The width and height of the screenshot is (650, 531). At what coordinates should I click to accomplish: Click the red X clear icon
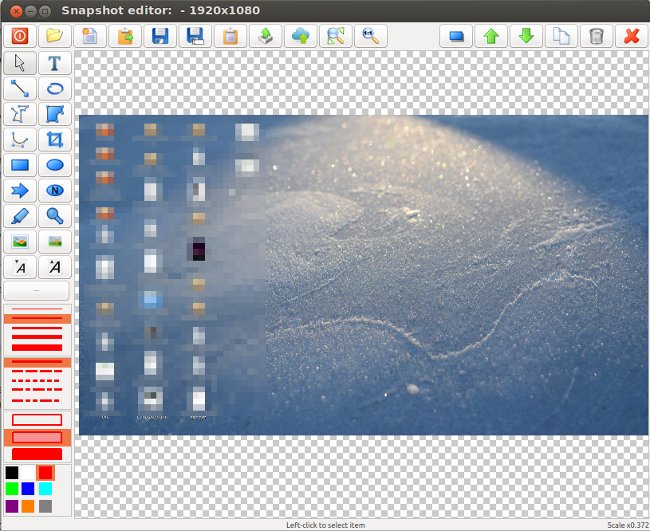coord(631,36)
